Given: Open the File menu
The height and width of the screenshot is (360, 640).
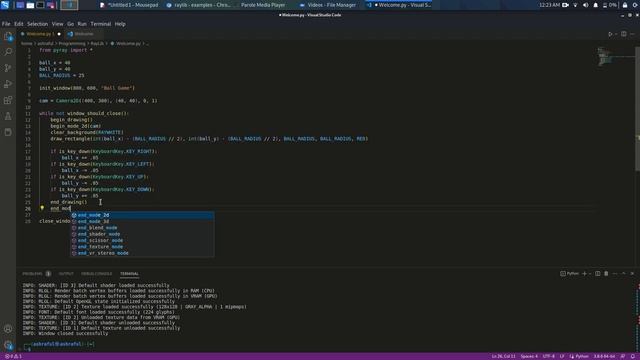Looking at the screenshot, I should (x=6, y=24).
